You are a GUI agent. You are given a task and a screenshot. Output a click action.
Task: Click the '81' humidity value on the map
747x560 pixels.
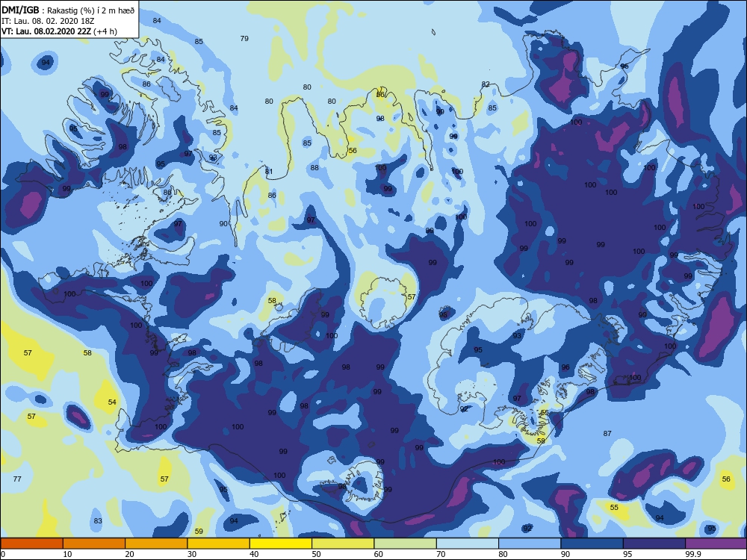tap(269, 172)
